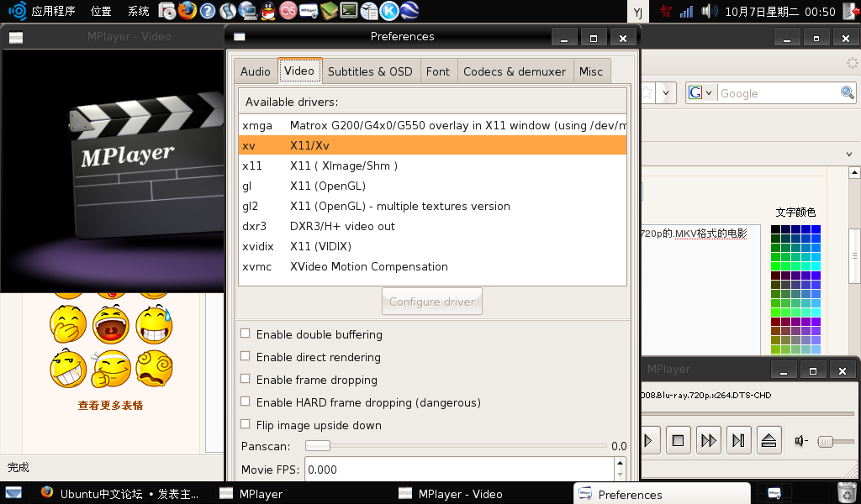
Task: Toggle HARD frame dropping checkbox
Action: (x=246, y=402)
